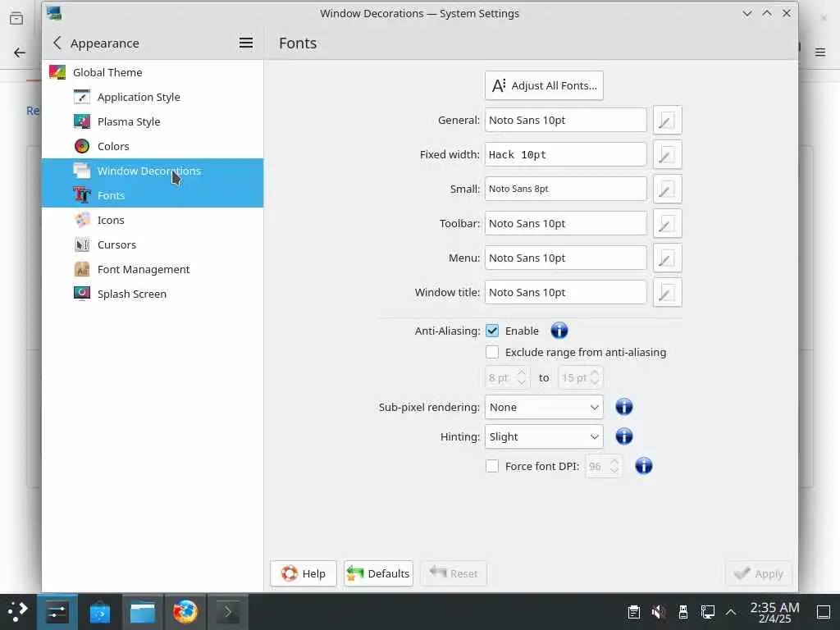Click the Toolbar font field
This screenshot has width=840, height=630.
(x=566, y=223)
